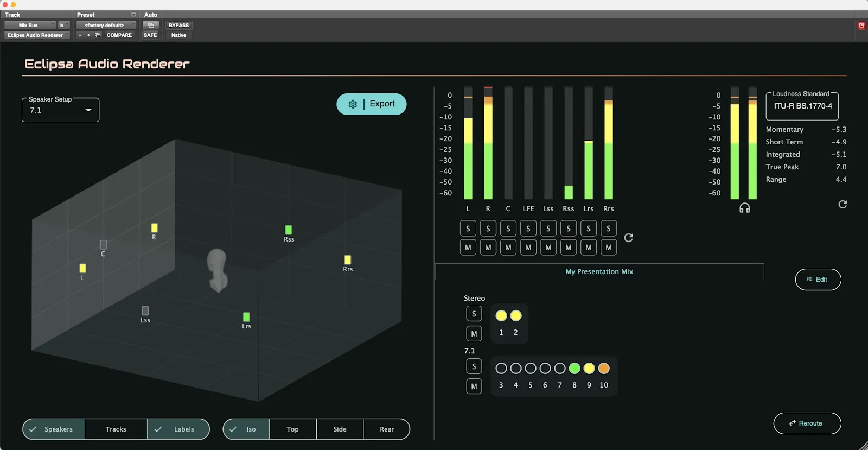The width and height of the screenshot is (868, 450).
Task: Reset solo and mute states for channels
Action: click(x=628, y=238)
